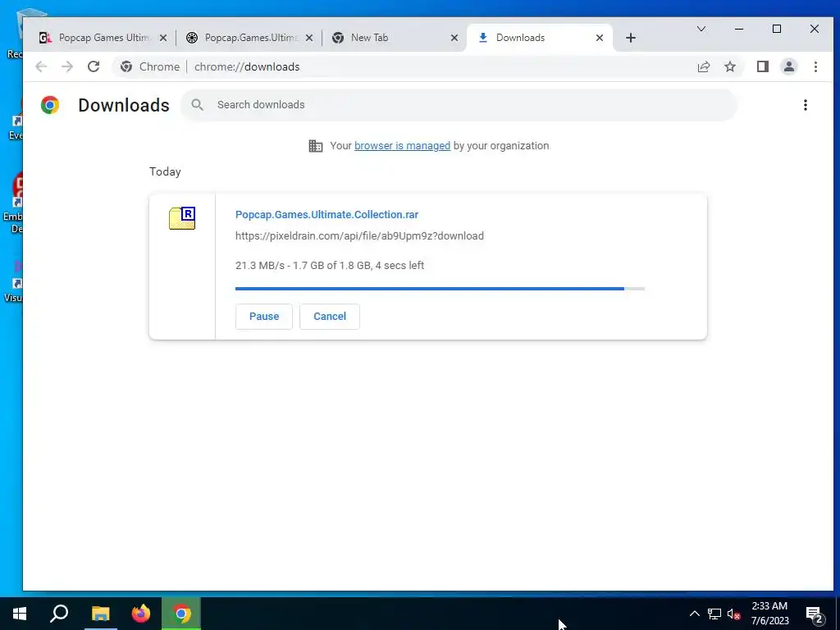Reload the downloads page
The image size is (840, 630).
click(x=94, y=66)
